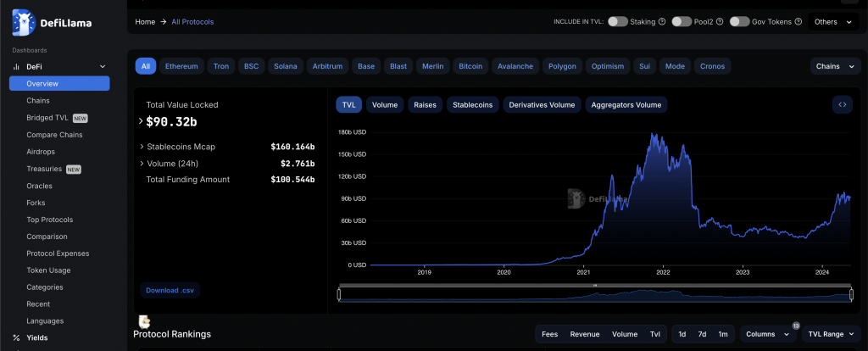The image size is (868, 351).
Task: Open the Chains dropdown
Action: tap(832, 66)
